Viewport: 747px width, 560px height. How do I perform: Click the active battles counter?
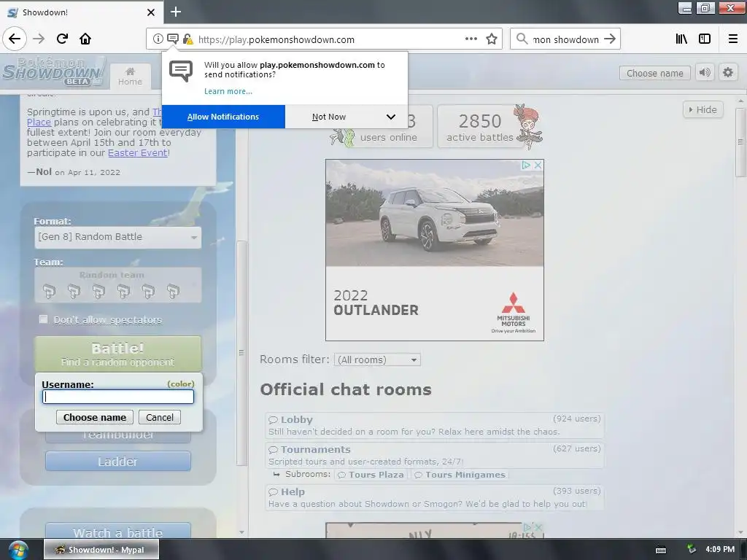click(480, 127)
